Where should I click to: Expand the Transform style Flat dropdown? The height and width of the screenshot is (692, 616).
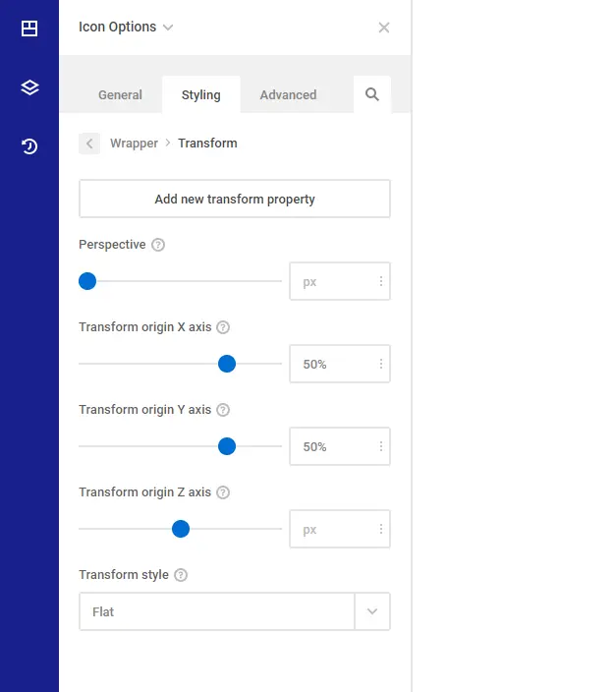tap(372, 611)
